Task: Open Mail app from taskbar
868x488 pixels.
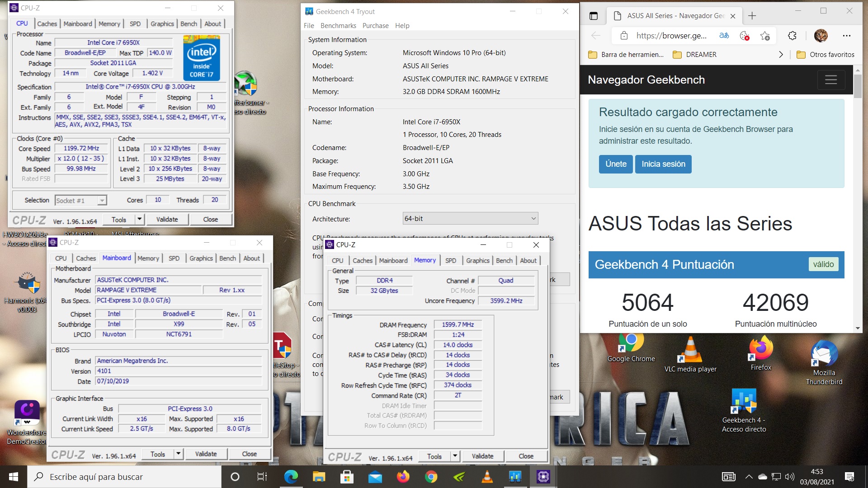Action: (x=375, y=477)
